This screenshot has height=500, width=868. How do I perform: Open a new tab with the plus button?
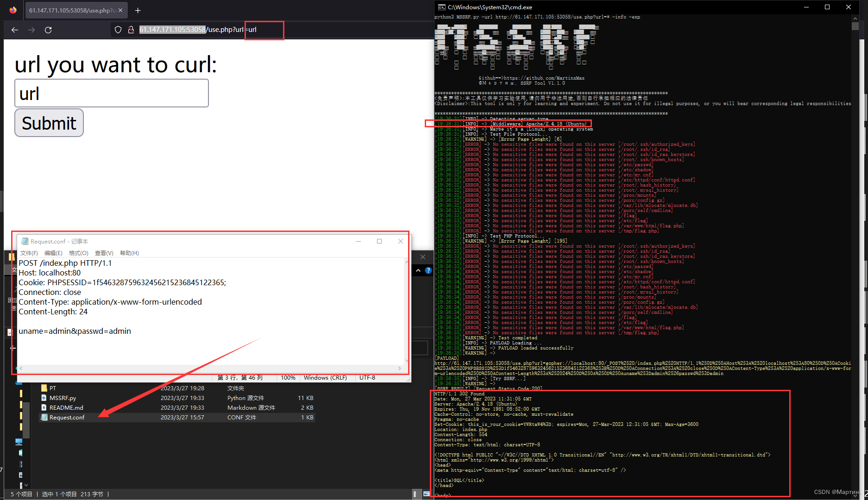pyautogui.click(x=138, y=10)
